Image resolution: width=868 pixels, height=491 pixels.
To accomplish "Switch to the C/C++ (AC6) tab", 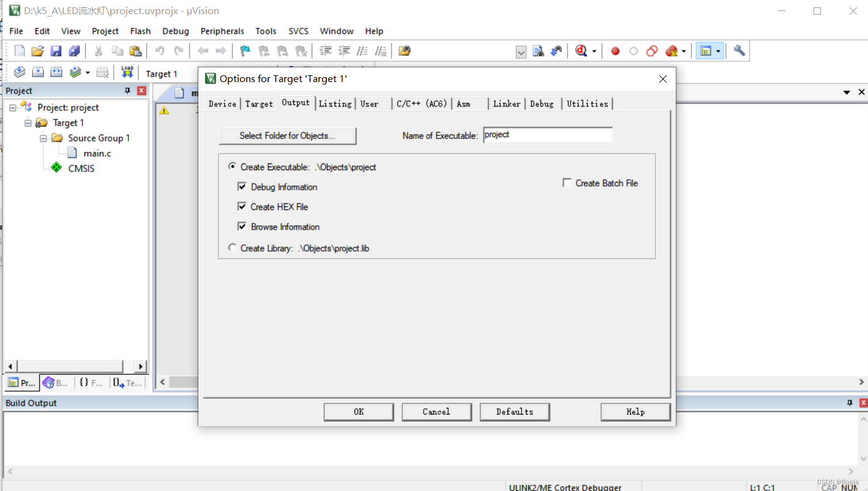I will [x=422, y=104].
